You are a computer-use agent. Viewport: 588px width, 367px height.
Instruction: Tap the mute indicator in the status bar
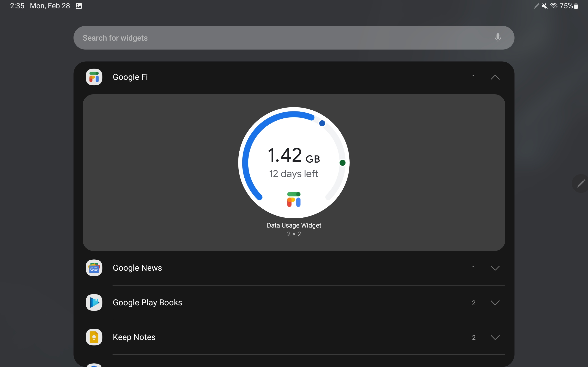click(545, 6)
